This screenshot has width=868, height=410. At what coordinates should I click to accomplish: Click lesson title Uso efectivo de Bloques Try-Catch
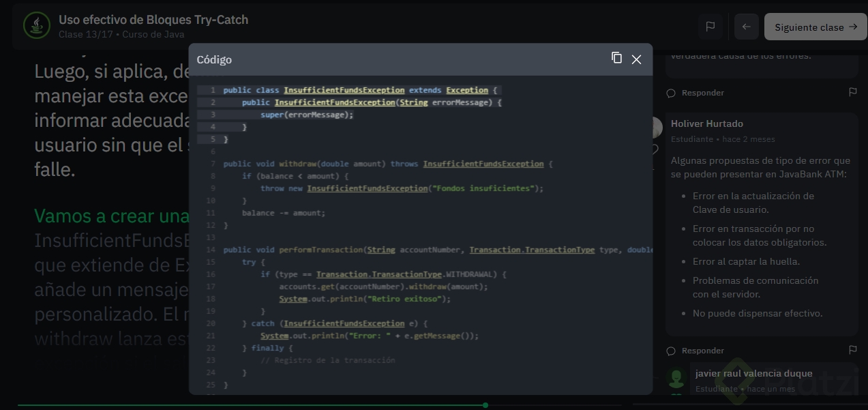(x=153, y=20)
